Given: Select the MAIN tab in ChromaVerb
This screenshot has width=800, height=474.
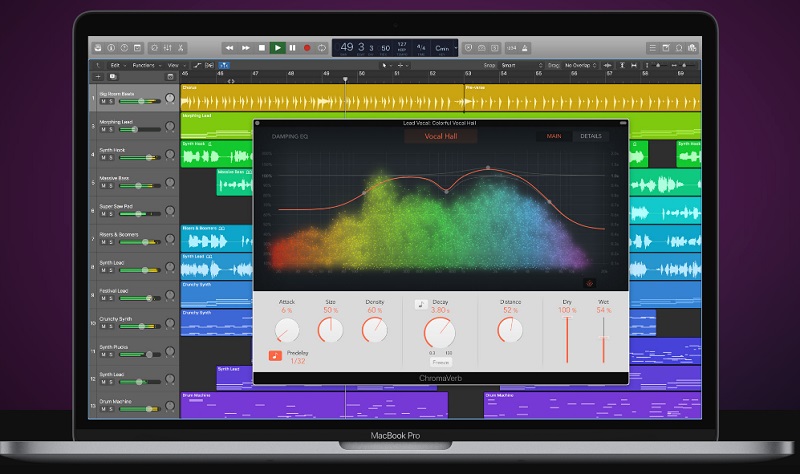Looking at the screenshot, I should tap(553, 135).
